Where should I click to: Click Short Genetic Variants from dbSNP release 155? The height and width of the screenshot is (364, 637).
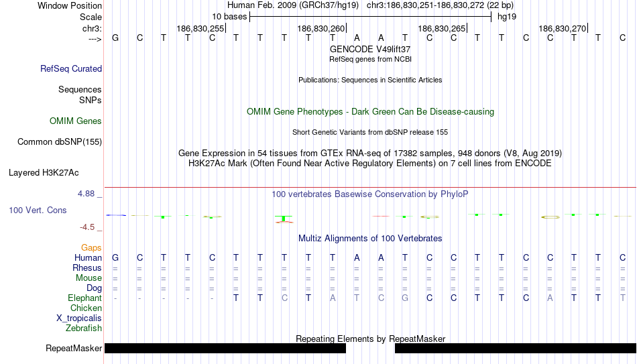(370, 133)
